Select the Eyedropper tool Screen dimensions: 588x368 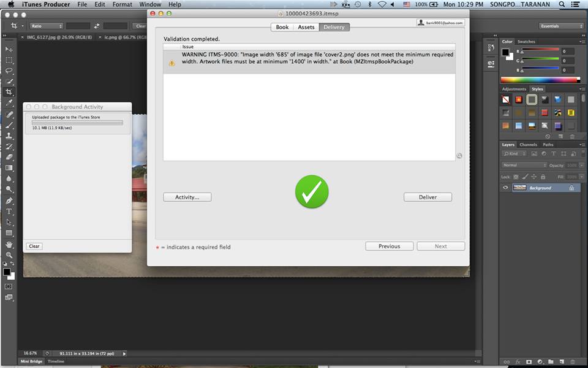coord(9,102)
